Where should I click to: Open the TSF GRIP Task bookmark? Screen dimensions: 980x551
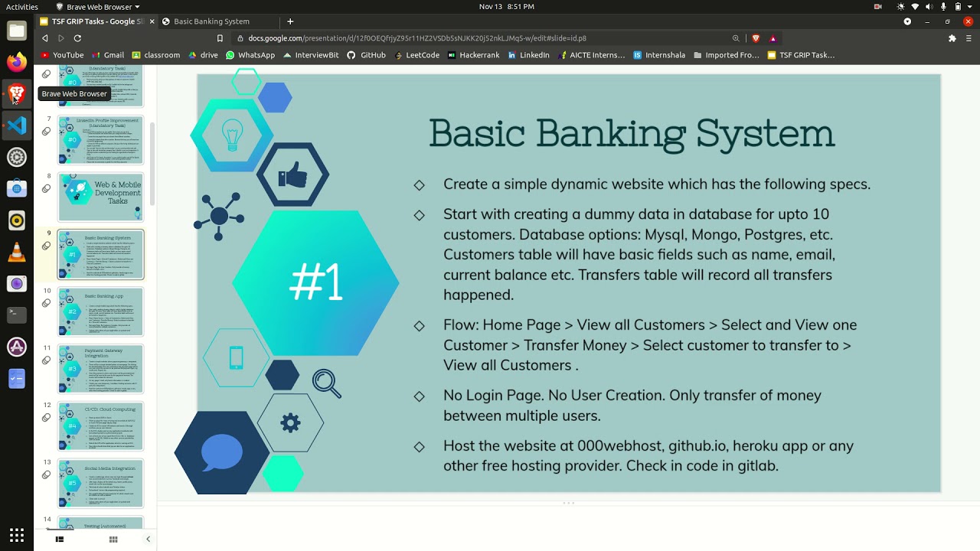pos(801,55)
